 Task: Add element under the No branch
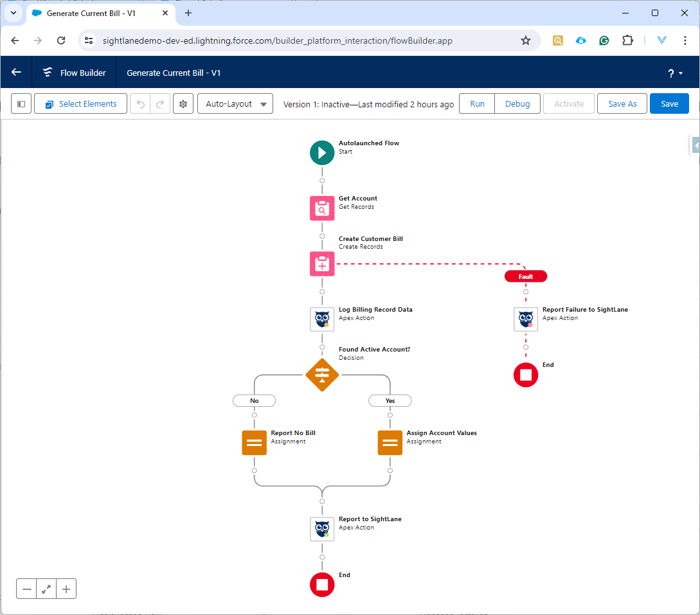pyautogui.click(x=254, y=415)
